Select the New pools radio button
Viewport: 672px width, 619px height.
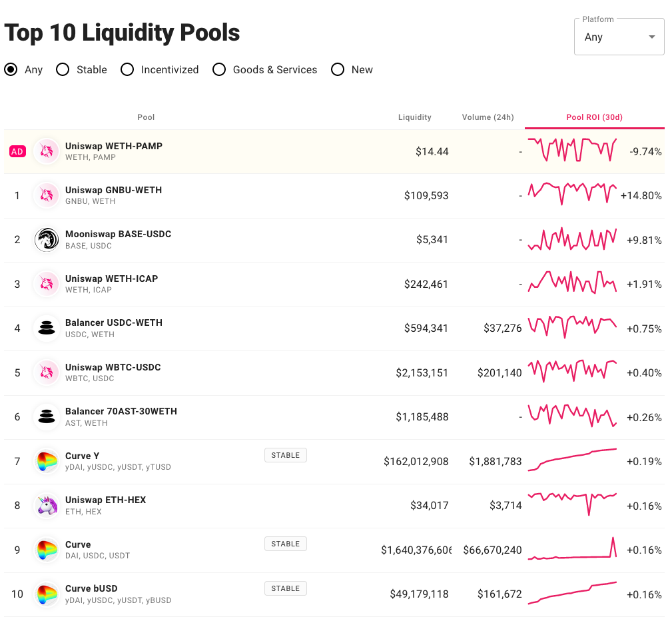(338, 69)
